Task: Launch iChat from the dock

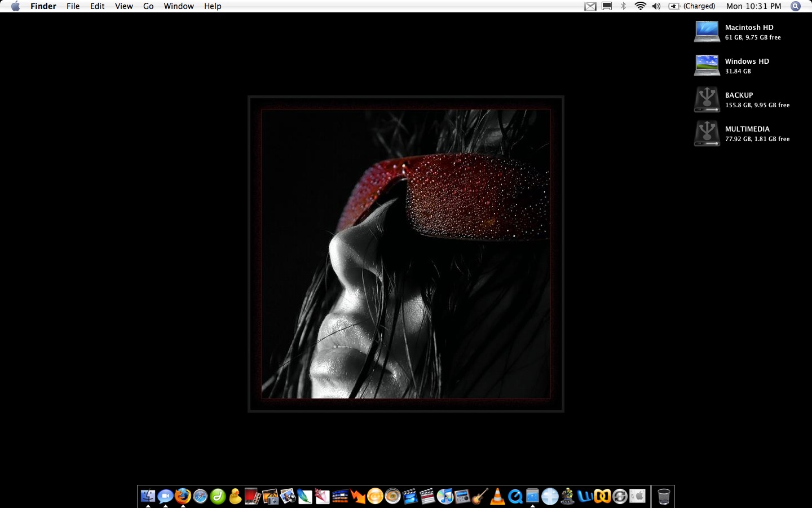Action: point(165,496)
